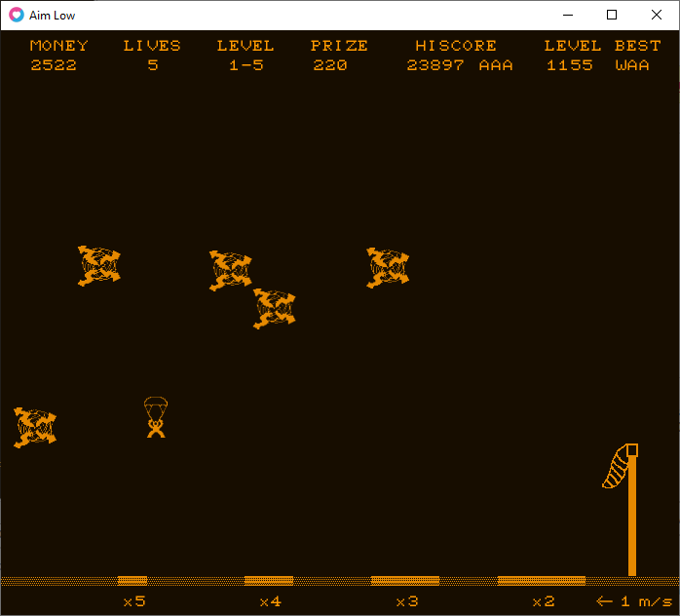Screen dimensions: 680x616
Task: Click the PRIZE value 220
Action: (330, 65)
